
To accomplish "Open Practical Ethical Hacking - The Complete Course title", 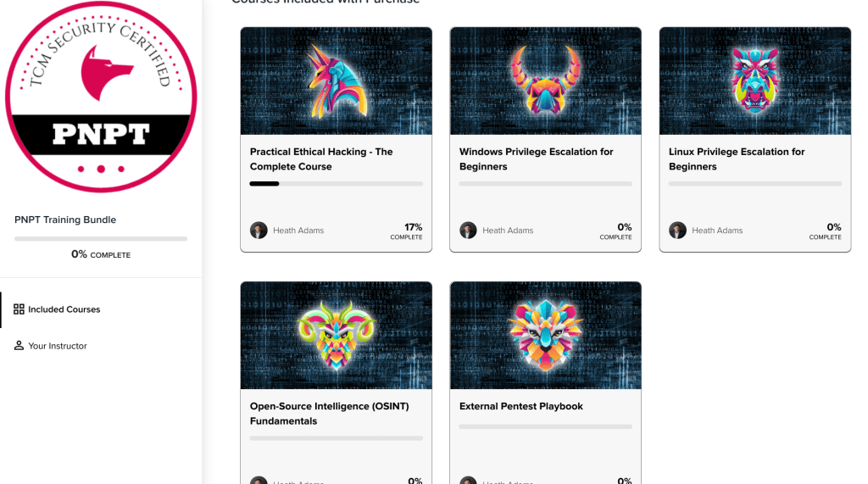I will (321, 159).
